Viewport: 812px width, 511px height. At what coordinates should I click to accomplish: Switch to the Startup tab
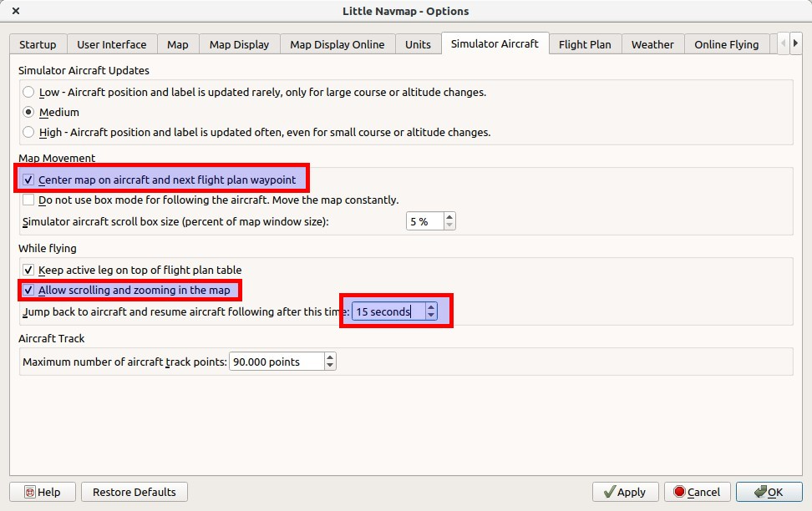point(38,44)
